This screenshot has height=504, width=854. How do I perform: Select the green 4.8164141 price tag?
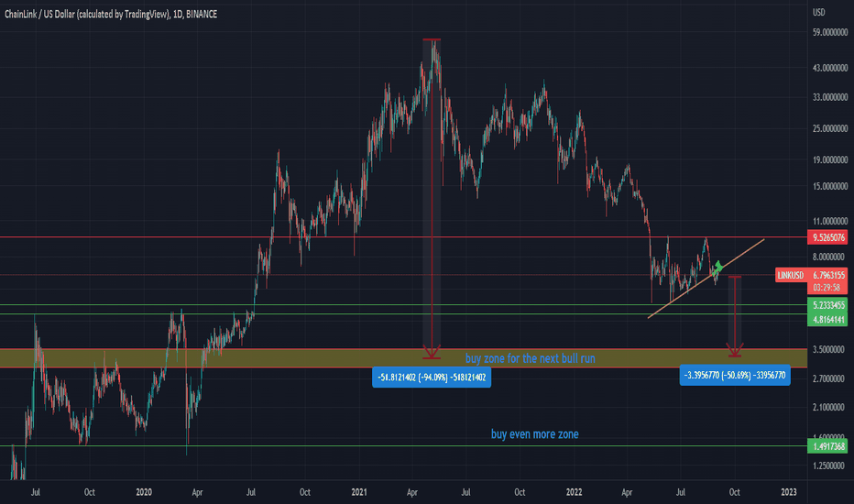pos(827,319)
